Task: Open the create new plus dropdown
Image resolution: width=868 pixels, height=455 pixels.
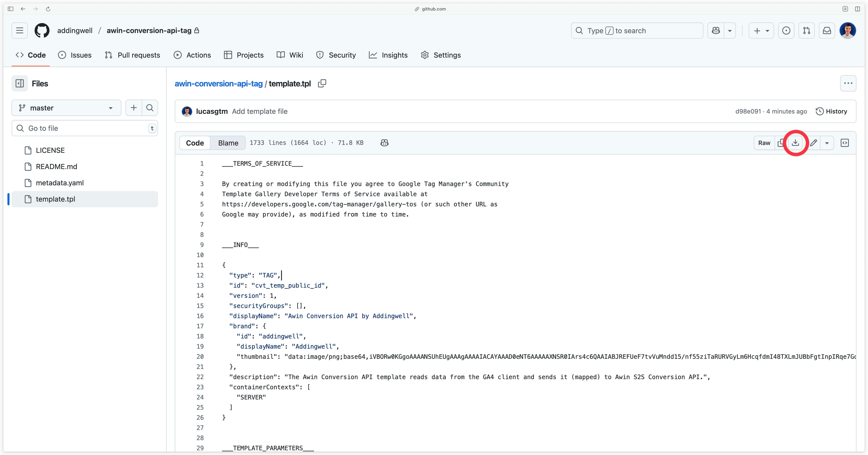Action: (761, 31)
